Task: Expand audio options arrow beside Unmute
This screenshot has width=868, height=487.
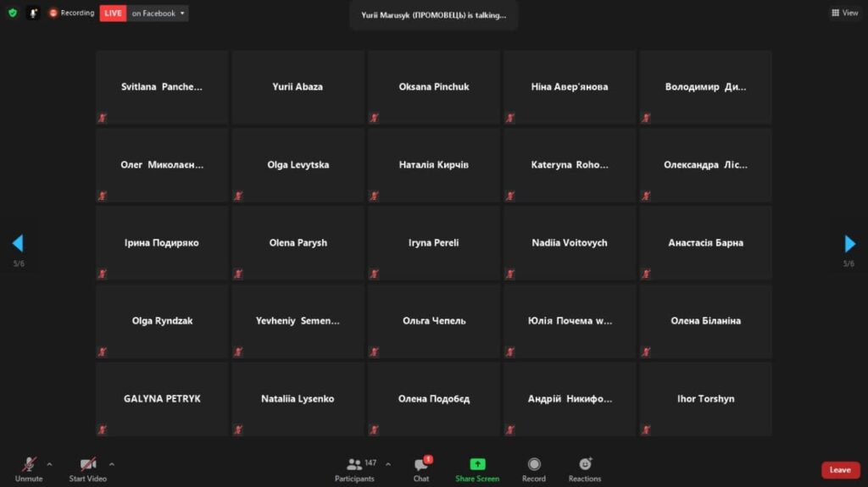Action: [x=49, y=464]
